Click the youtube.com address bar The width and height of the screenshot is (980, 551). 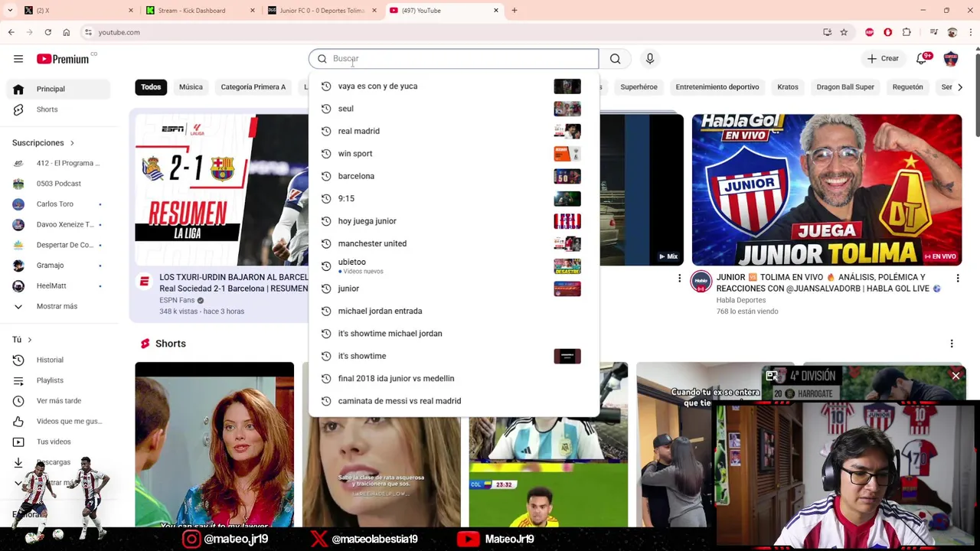click(x=452, y=32)
